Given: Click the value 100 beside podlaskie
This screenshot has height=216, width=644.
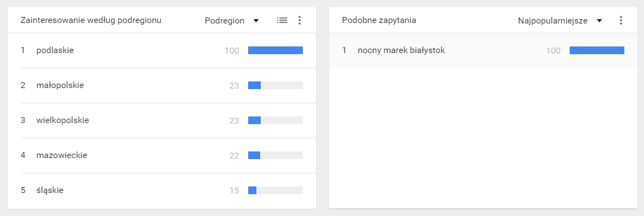Looking at the screenshot, I should pos(232,50).
